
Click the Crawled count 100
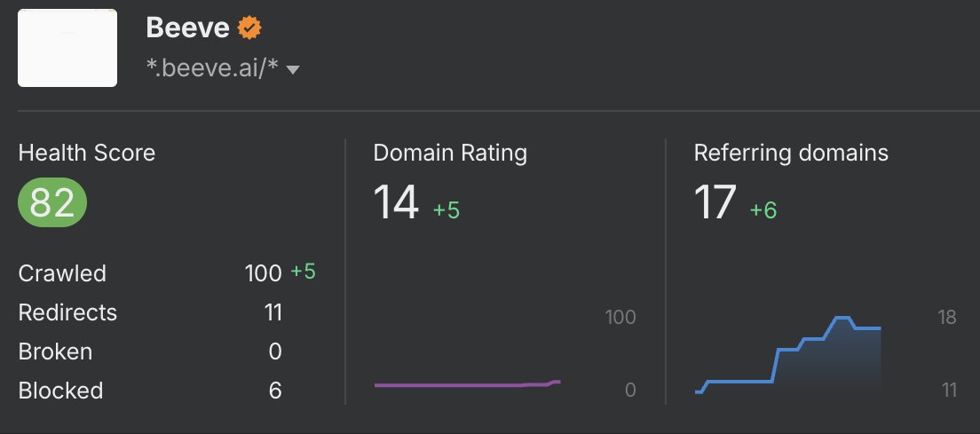[x=263, y=273]
